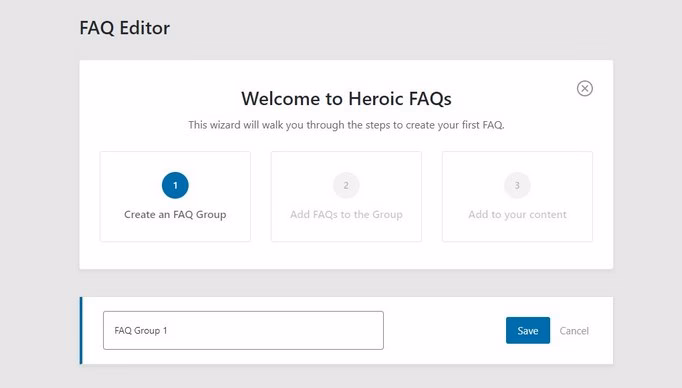Dismiss the Welcome to Heroic FAQs wizard
This screenshot has height=388, width=682.
coord(585,88)
